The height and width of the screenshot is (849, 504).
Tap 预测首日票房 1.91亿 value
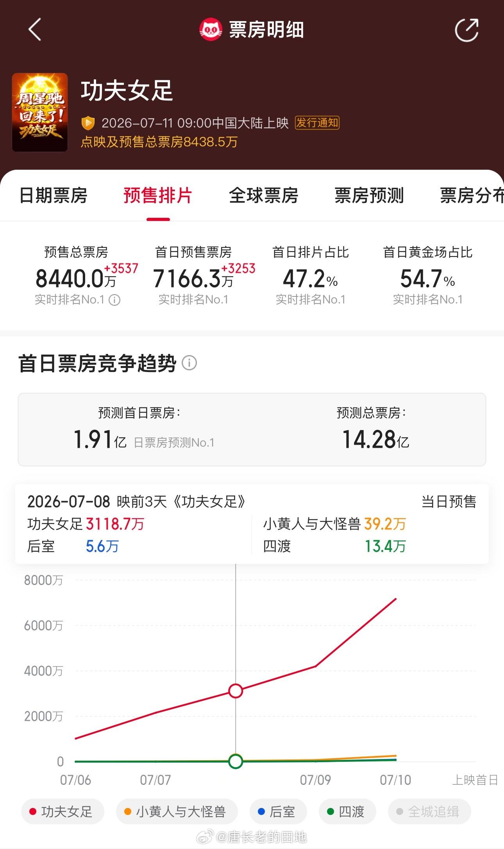100,439
